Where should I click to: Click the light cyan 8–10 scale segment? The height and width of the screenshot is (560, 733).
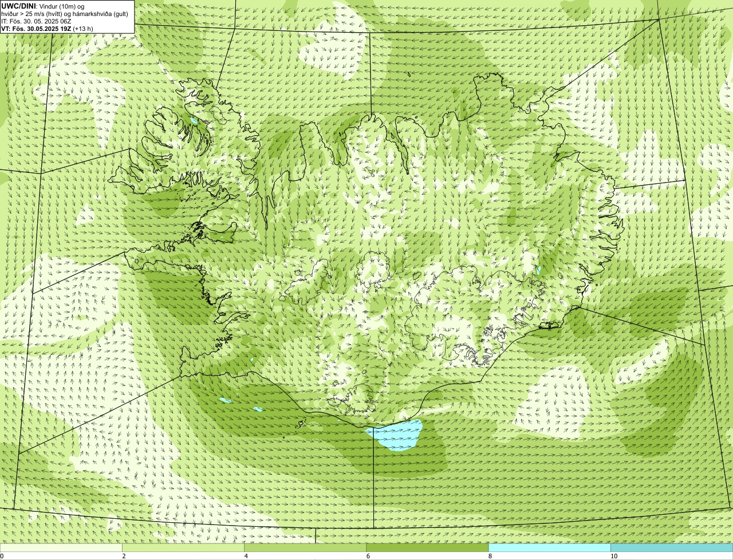coord(550,548)
